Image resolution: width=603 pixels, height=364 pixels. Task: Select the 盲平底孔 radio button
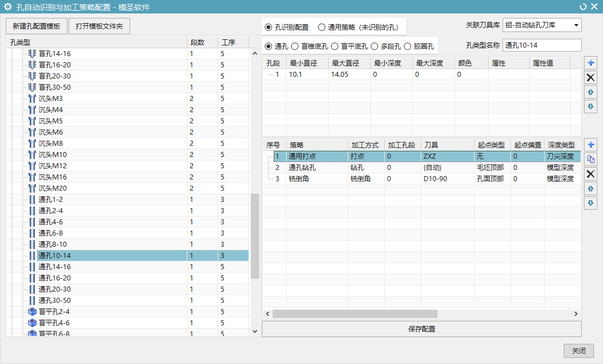(334, 46)
